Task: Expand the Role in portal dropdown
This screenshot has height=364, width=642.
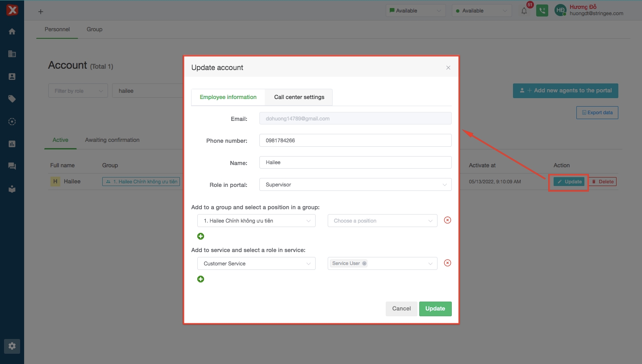Action: [x=355, y=185]
